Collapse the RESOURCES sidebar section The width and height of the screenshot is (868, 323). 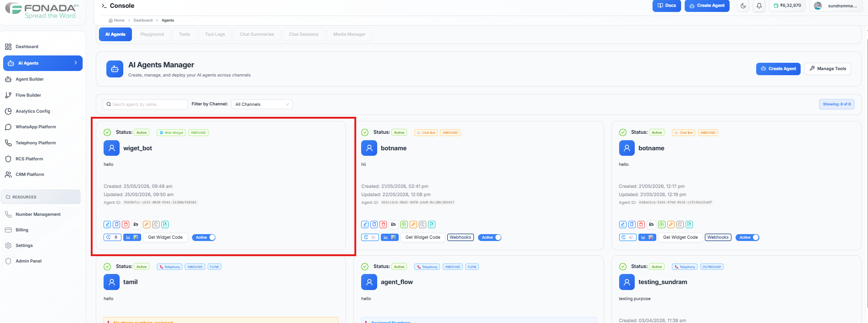41,197
